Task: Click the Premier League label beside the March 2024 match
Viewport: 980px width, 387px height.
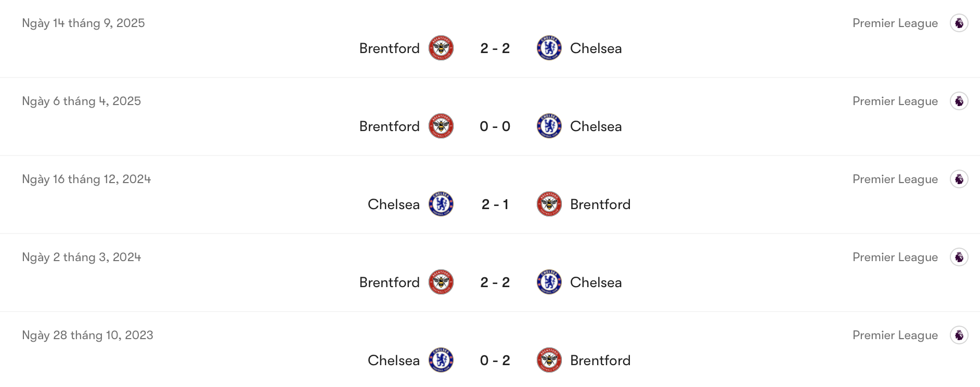Action: point(895,256)
